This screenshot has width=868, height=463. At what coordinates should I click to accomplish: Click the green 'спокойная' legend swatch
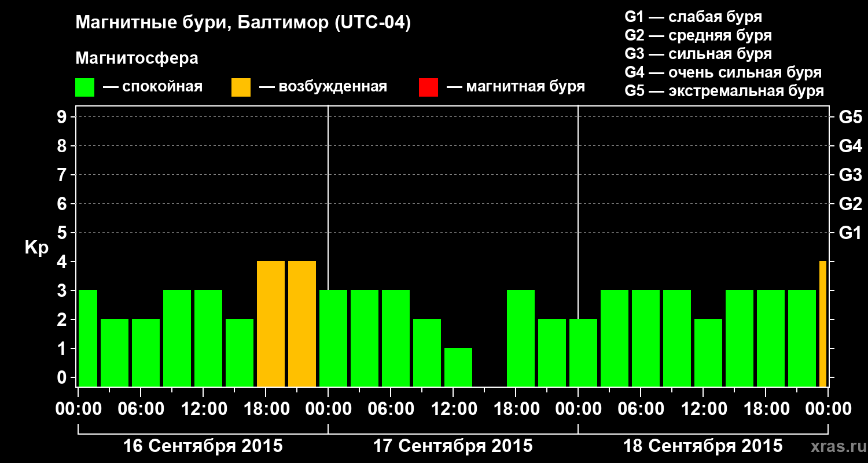85,87
